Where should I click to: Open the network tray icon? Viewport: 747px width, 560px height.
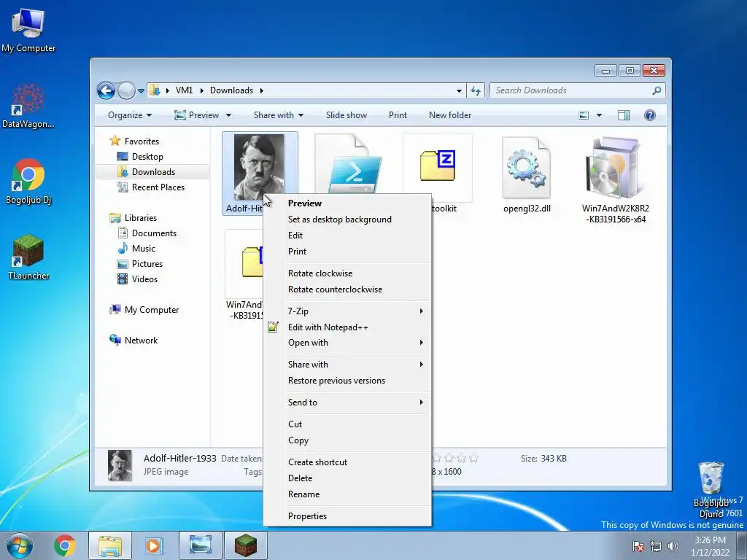656,546
